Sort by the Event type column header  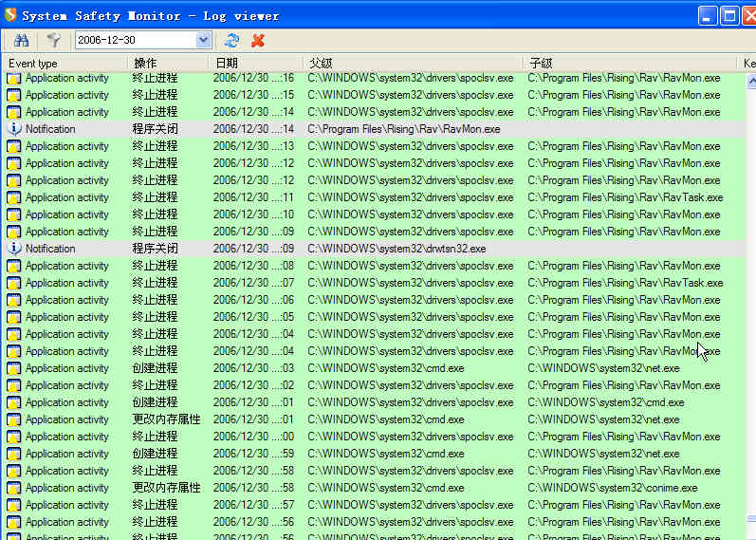[65, 64]
